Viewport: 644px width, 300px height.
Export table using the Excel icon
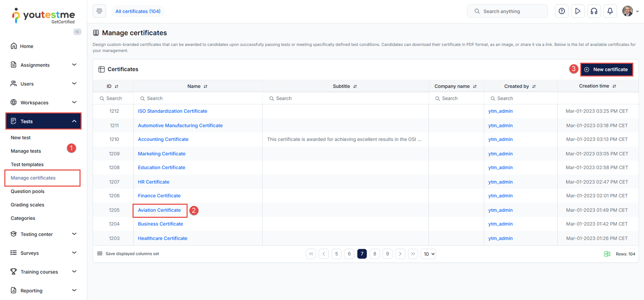click(607, 254)
